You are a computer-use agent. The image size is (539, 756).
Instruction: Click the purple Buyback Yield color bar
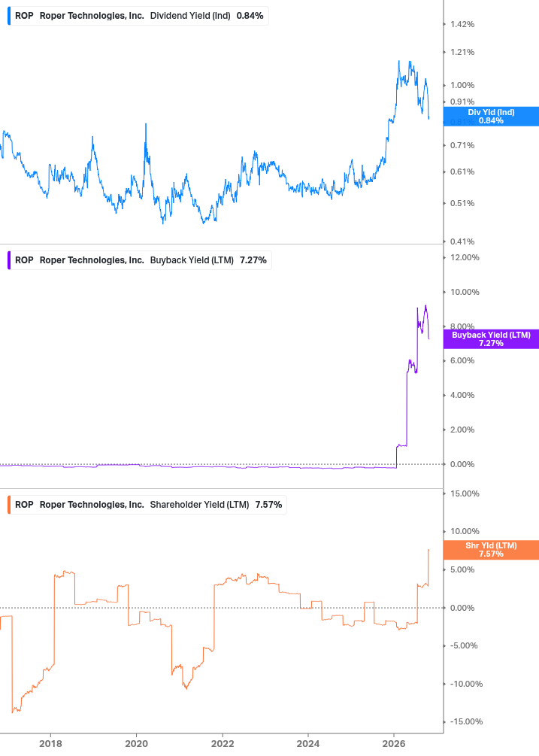9,260
